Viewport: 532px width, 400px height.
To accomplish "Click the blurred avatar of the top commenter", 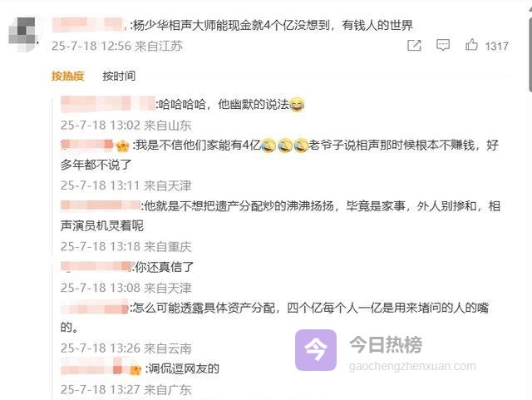I will point(22,35).
